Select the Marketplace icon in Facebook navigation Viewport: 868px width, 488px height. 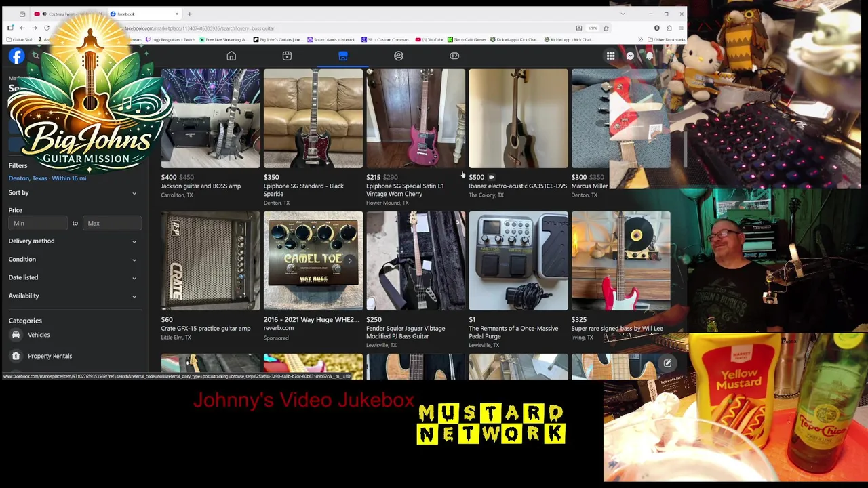342,56
